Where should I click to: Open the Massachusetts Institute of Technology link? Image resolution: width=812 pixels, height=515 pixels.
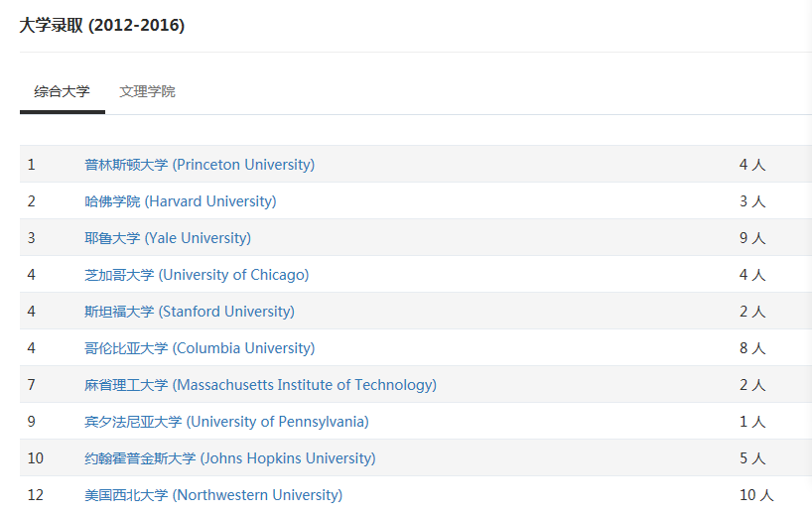coord(260,385)
